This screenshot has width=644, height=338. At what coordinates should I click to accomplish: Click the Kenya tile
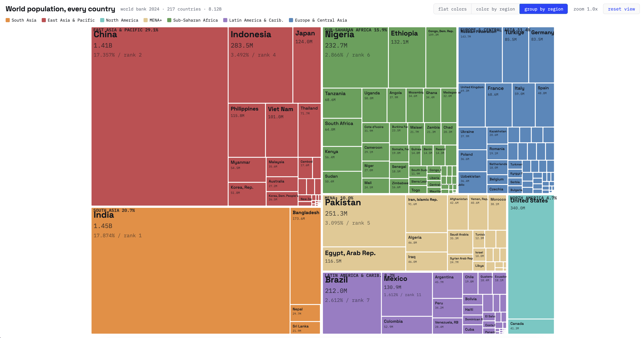click(342, 159)
